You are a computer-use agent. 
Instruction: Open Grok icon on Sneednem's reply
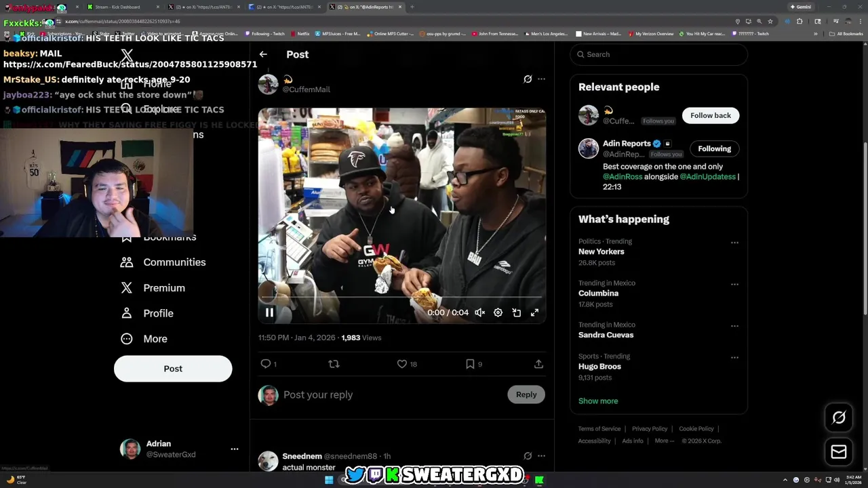click(x=528, y=456)
